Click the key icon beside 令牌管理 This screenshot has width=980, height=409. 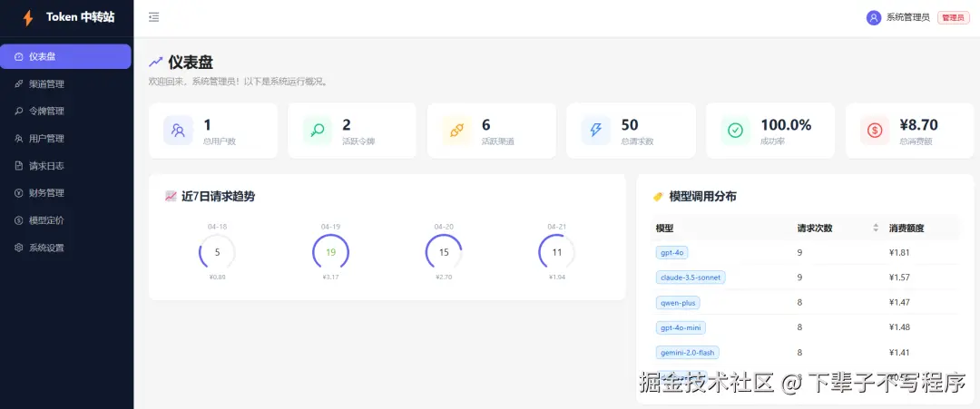[x=19, y=112]
